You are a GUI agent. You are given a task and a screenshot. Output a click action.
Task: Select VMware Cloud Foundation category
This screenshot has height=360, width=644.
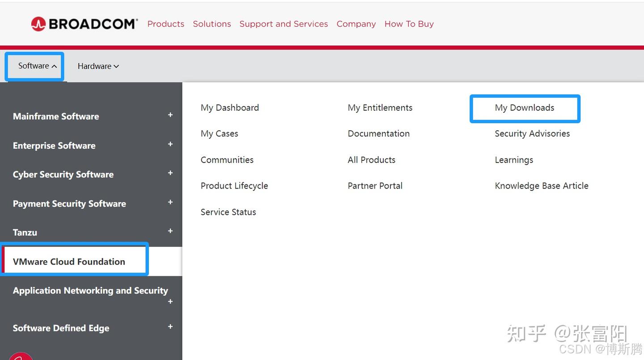pos(69,262)
